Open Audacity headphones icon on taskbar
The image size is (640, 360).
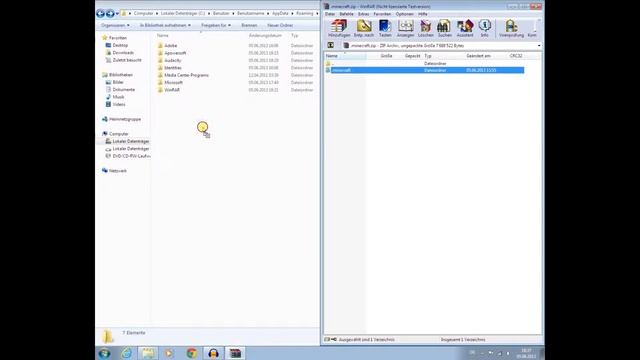click(213, 353)
